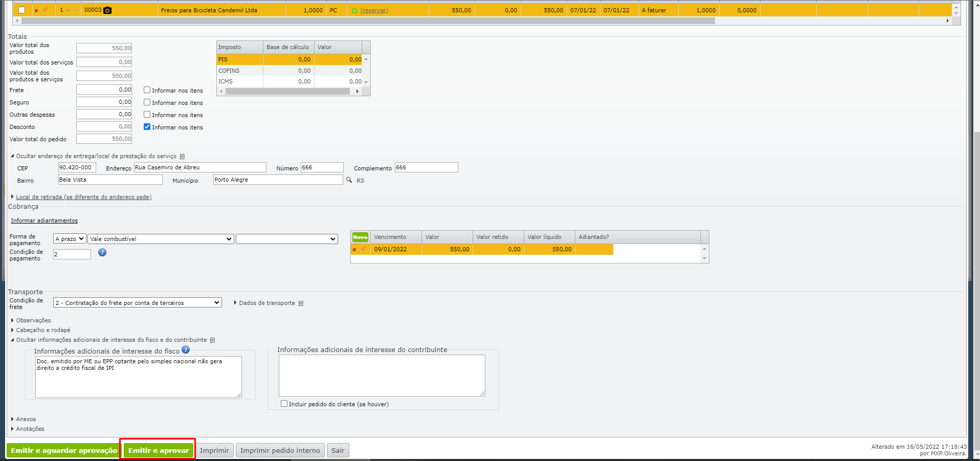Click the tax table left scroll arrow

(221, 92)
